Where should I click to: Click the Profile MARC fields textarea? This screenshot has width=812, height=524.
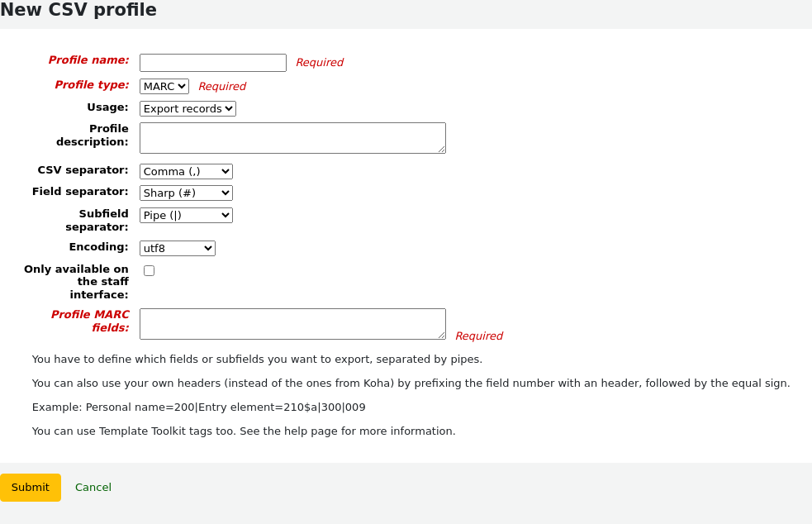pyautogui.click(x=292, y=323)
